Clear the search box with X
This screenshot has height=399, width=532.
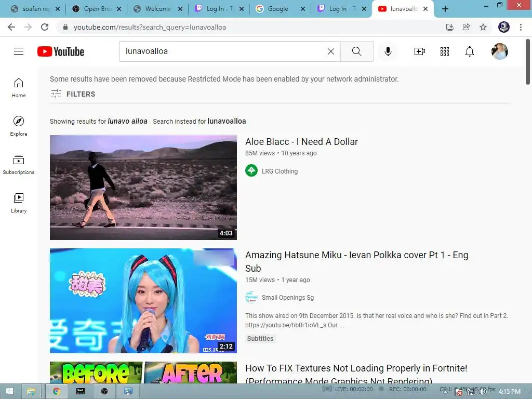click(331, 51)
